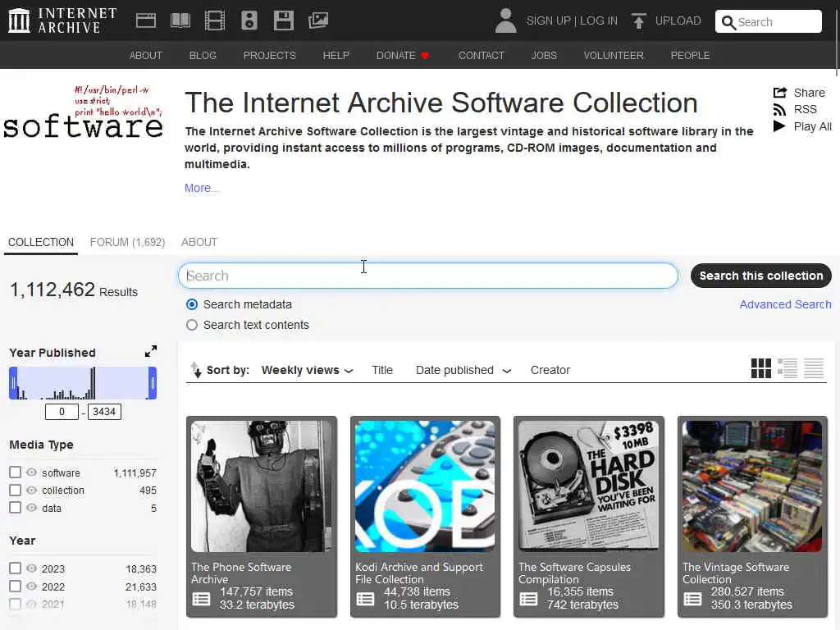This screenshot has height=630, width=840.
Task: Select the Search text contents option
Action: 192,325
